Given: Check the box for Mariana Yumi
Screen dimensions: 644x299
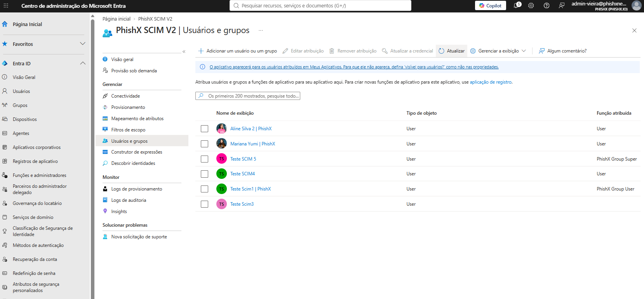Looking at the screenshot, I should pyautogui.click(x=204, y=144).
